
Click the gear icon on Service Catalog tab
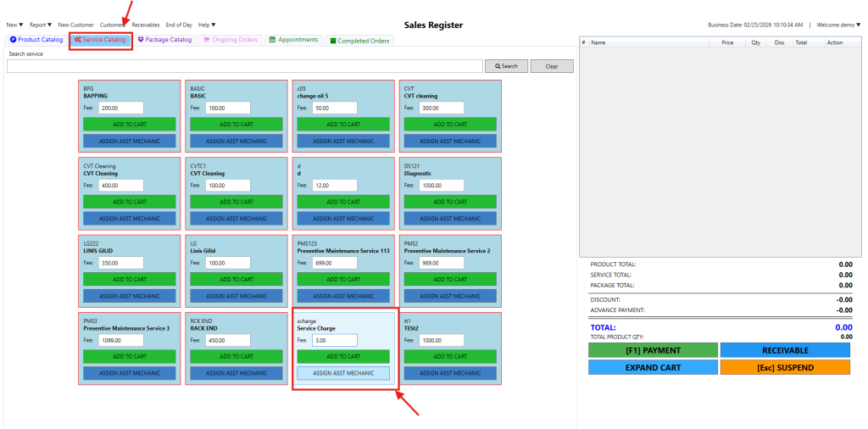[78, 40]
